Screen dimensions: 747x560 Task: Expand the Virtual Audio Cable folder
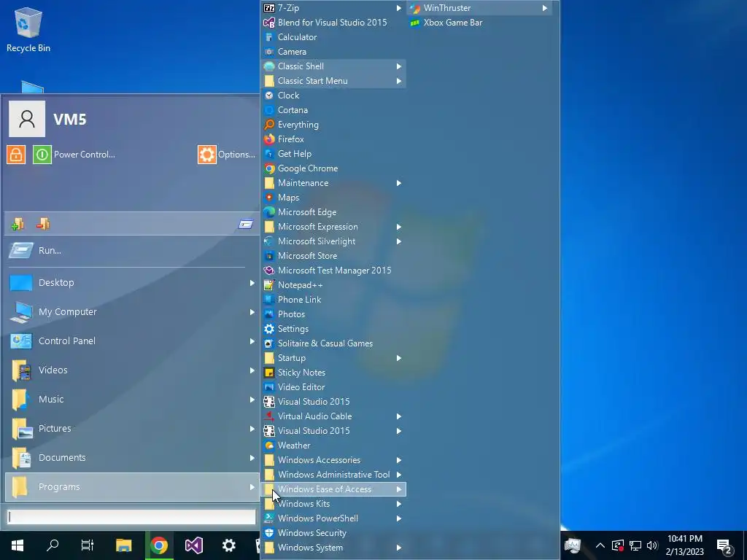(333, 416)
